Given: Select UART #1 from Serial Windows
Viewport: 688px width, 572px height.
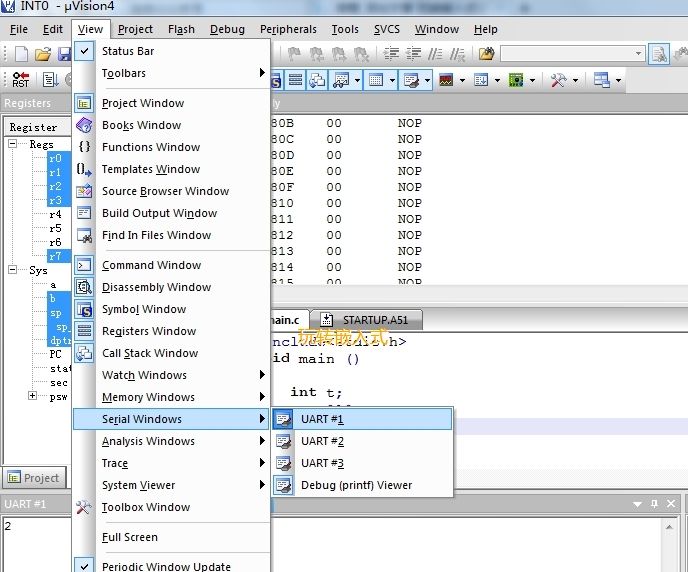Looking at the screenshot, I should point(322,419).
